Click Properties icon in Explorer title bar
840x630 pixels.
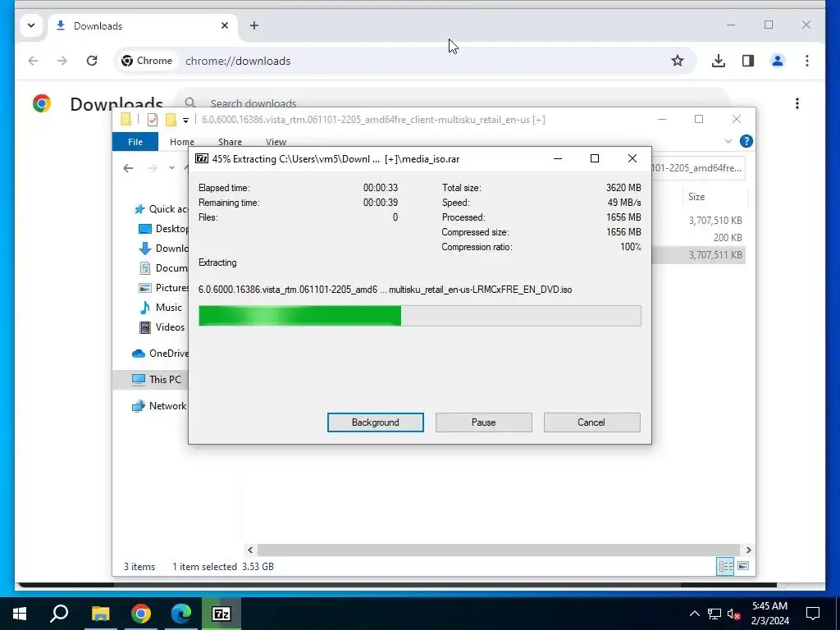pos(153,120)
